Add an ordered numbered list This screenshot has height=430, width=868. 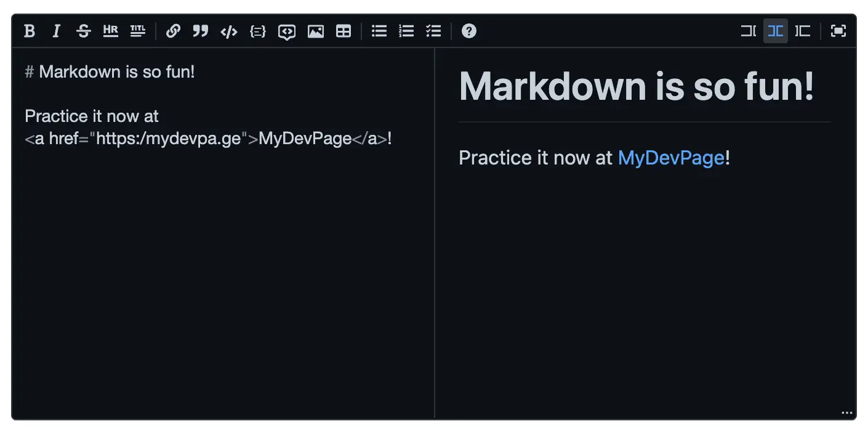pyautogui.click(x=406, y=31)
